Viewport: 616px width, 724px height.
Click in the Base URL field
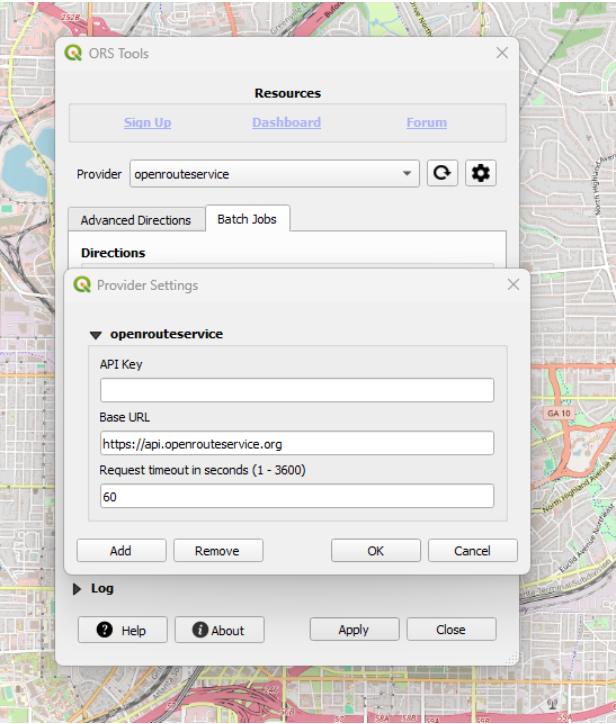tap(297, 443)
